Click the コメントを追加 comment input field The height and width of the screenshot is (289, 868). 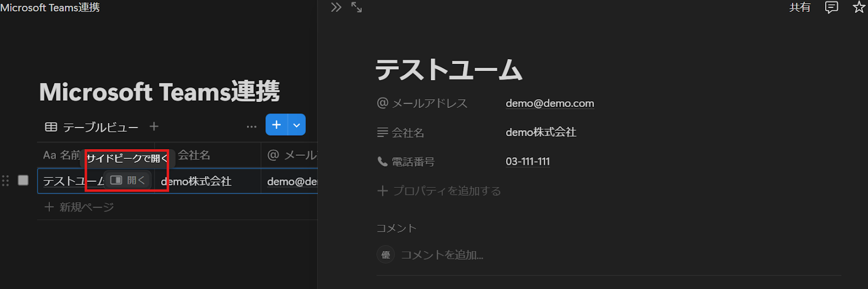click(x=442, y=255)
